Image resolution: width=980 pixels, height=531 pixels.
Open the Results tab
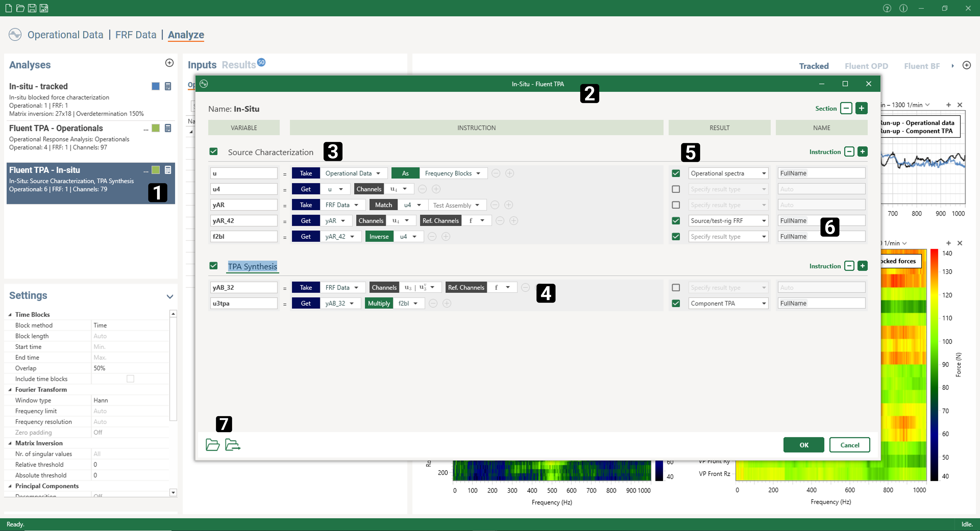pyautogui.click(x=239, y=65)
